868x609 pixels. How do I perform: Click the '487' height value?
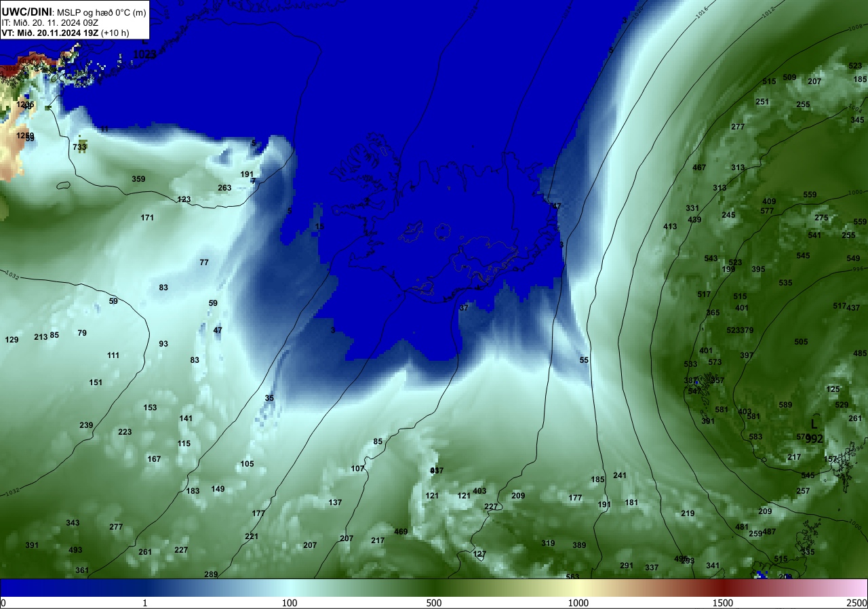tap(769, 532)
